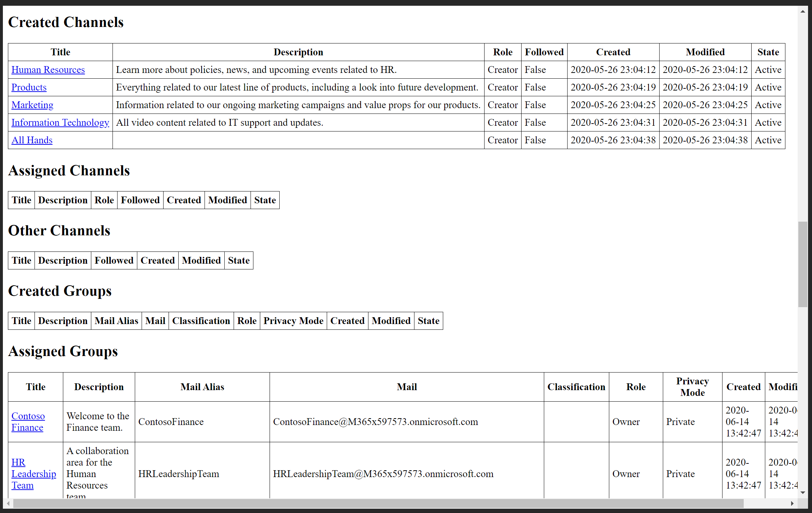Click the Mail Alias header in Assigned Groups table
Image resolution: width=812 pixels, height=513 pixels.
202,387
